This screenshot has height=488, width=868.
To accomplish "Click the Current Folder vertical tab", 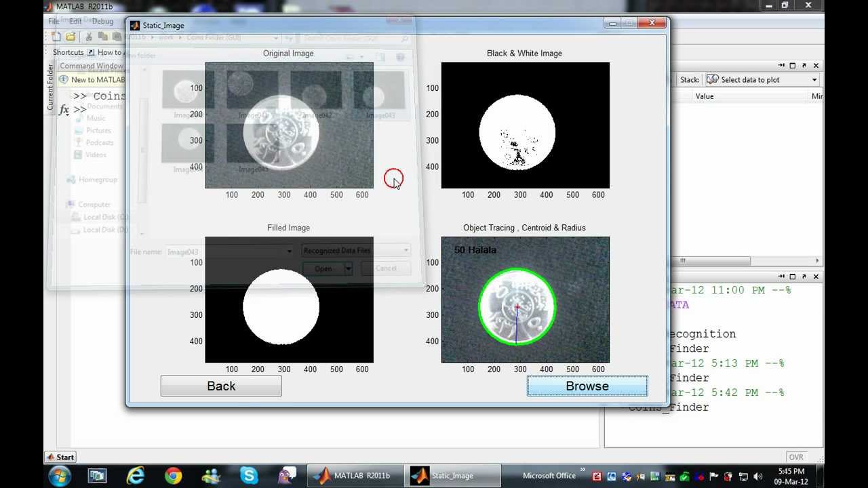I will point(50,87).
